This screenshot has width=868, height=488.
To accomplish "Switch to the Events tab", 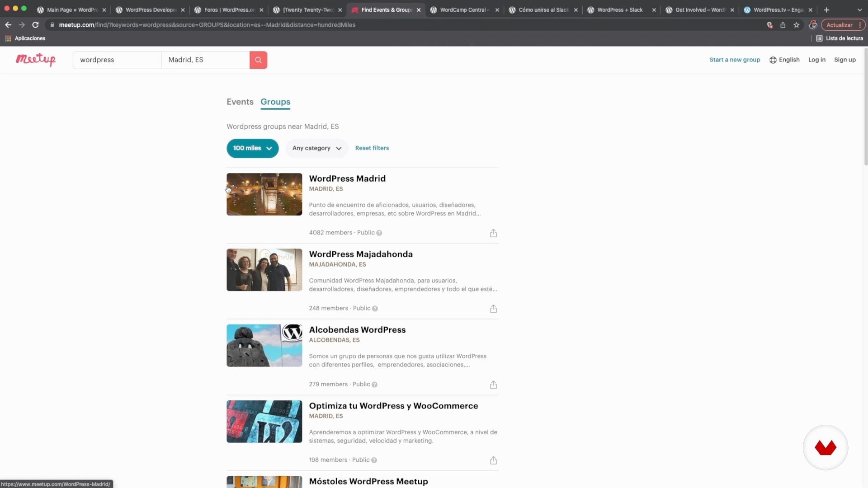I will (x=240, y=102).
